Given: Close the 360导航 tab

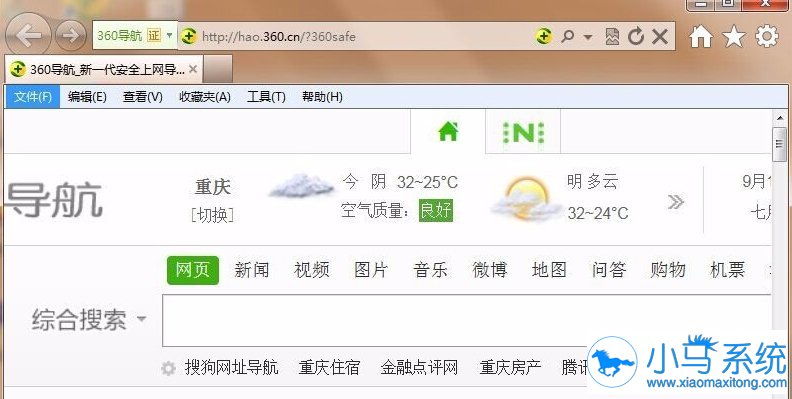Looking at the screenshot, I should coord(193,69).
